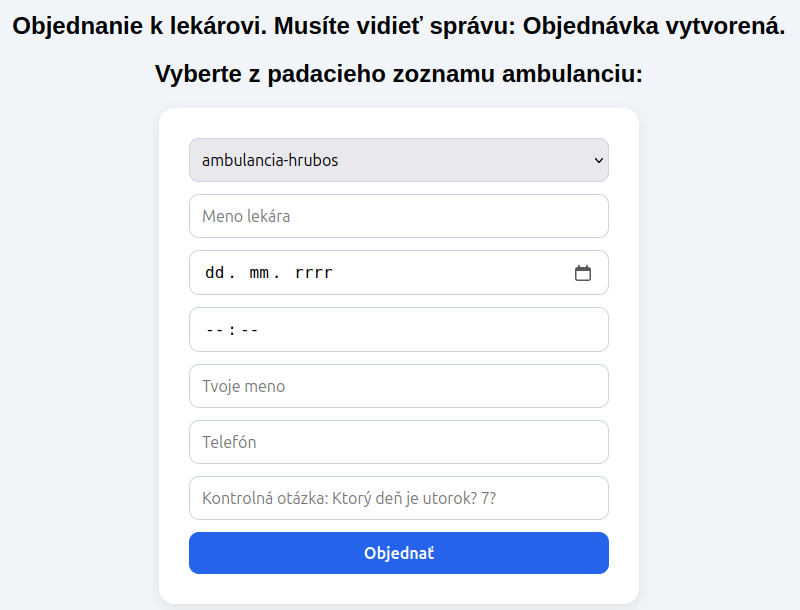
Task: Focus the Tvoje meno input
Action: (398, 386)
